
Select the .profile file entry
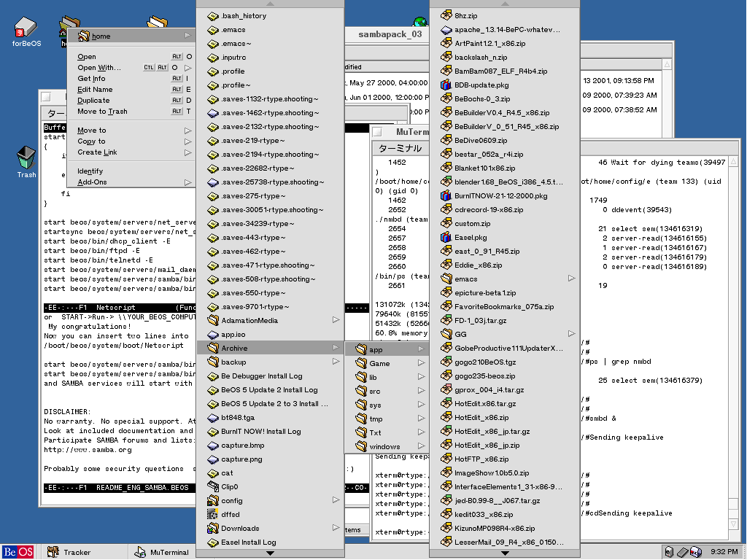270,71
